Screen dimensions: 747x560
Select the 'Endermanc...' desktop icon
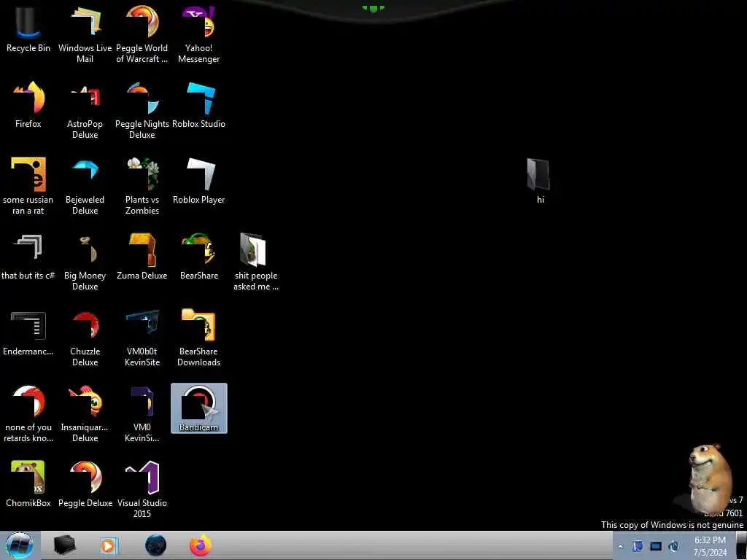(28, 332)
